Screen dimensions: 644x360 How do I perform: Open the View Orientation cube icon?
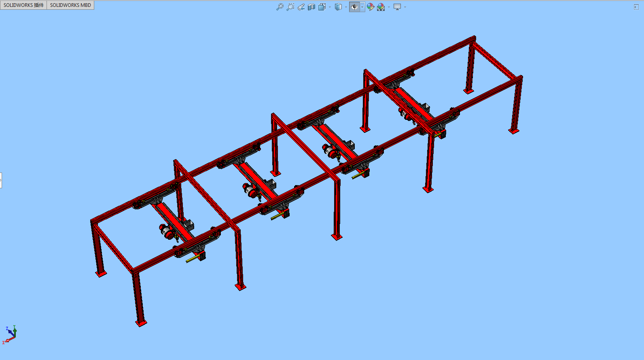click(322, 7)
